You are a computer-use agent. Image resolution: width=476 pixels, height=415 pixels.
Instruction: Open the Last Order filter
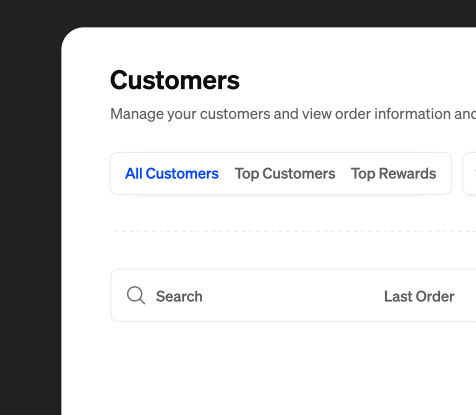coord(419,296)
